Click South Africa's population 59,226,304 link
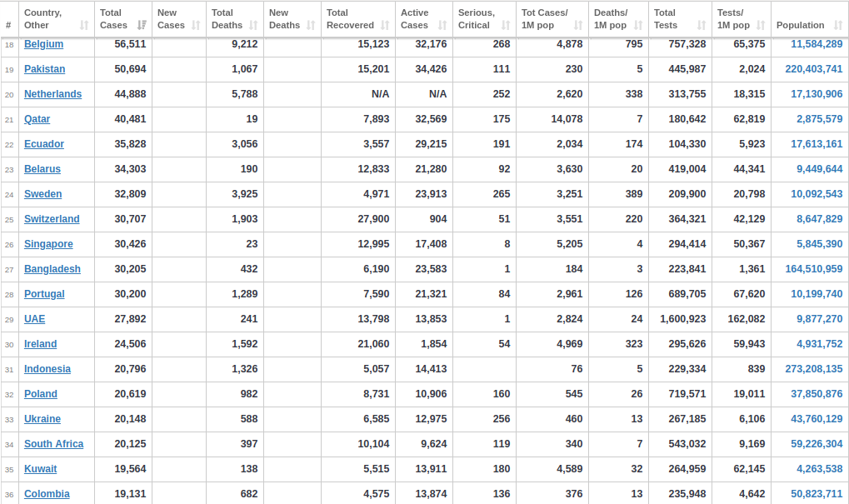The width and height of the screenshot is (849, 504). tap(817, 444)
